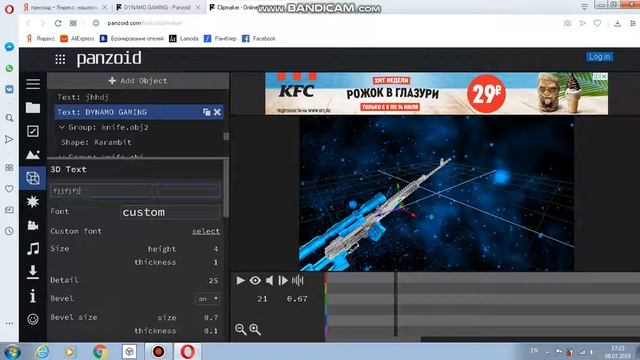Click the timeline playhead marker
The width and height of the screenshot is (640, 360).
tap(396, 304)
